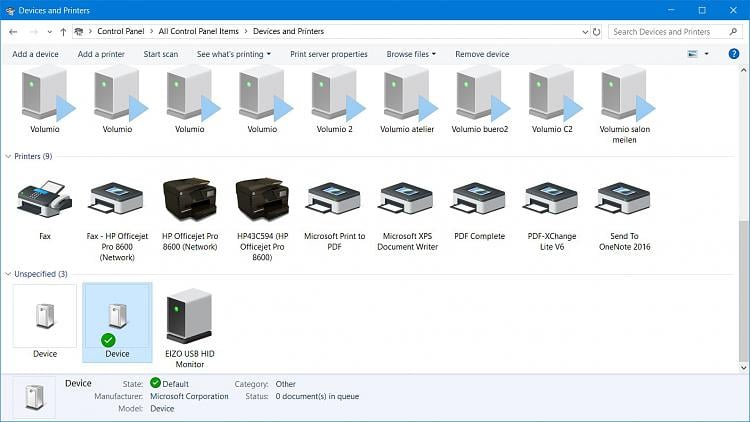Image resolution: width=750 pixels, height=422 pixels.
Task: Select the Send To OneNote 2016 printer
Action: click(623, 201)
